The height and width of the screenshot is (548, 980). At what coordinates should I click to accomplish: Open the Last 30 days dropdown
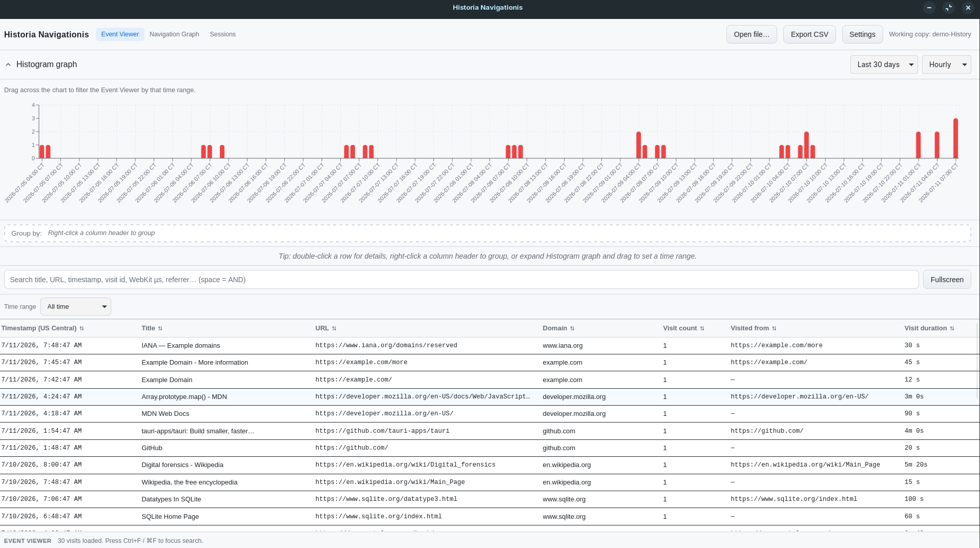(x=884, y=65)
